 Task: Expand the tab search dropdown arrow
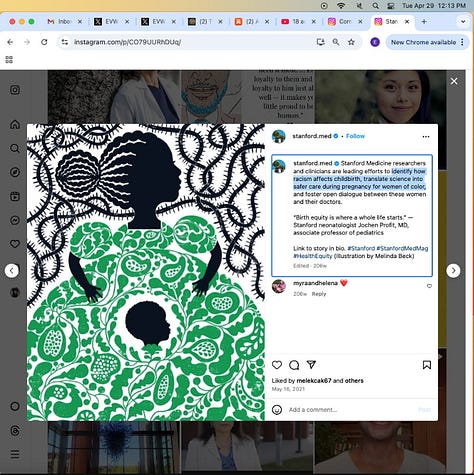(x=463, y=22)
